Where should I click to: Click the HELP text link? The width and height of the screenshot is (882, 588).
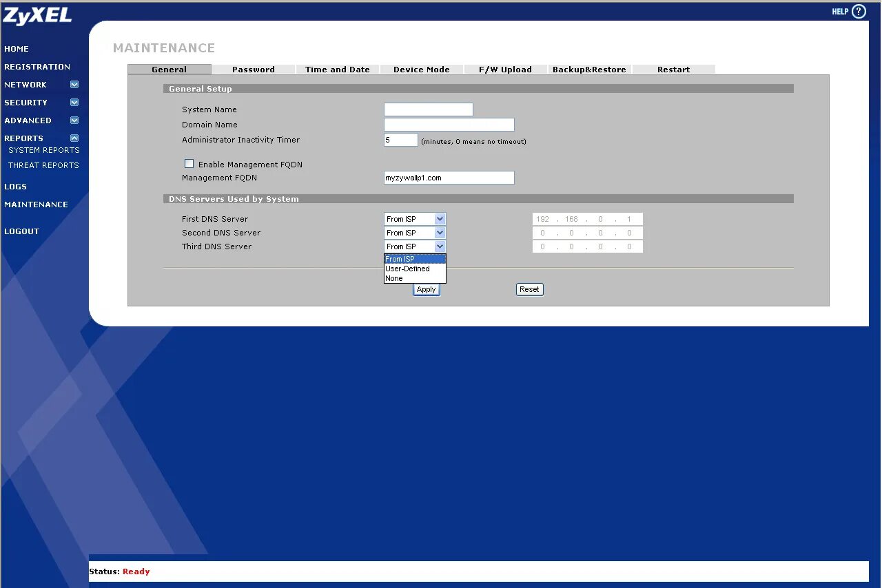[840, 12]
